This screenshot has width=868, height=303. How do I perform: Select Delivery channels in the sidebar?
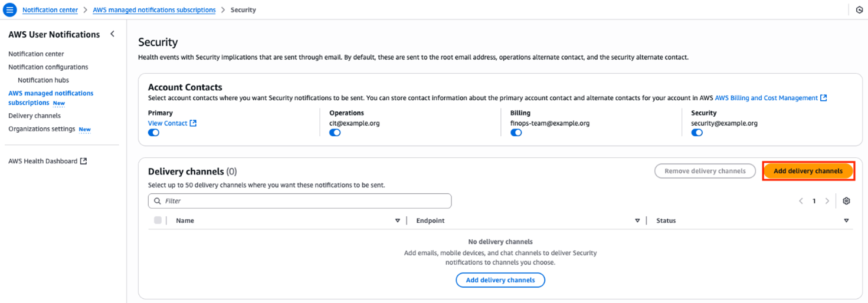pyautogui.click(x=34, y=116)
